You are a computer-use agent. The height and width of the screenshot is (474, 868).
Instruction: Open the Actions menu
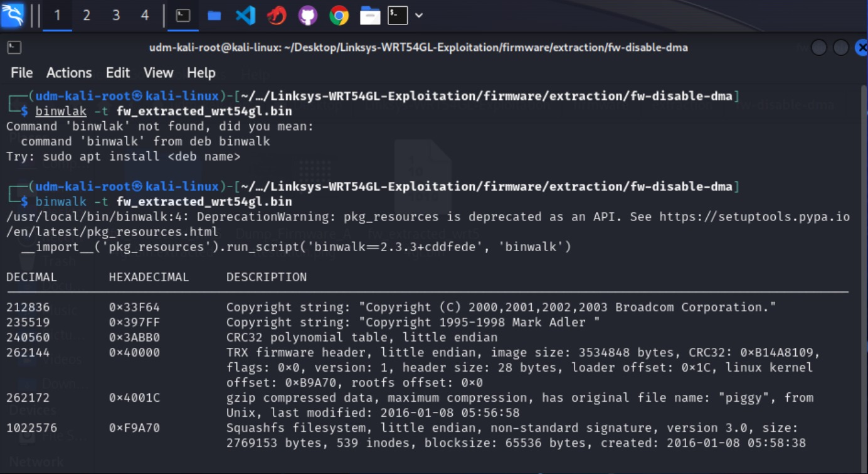69,73
